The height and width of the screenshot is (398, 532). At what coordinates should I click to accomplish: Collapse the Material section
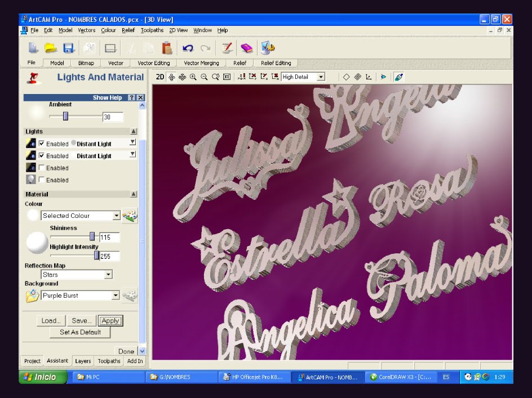pyautogui.click(x=134, y=194)
